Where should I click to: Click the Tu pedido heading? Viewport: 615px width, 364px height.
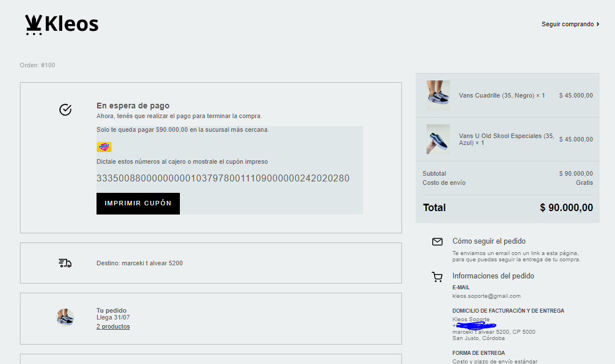click(x=111, y=310)
